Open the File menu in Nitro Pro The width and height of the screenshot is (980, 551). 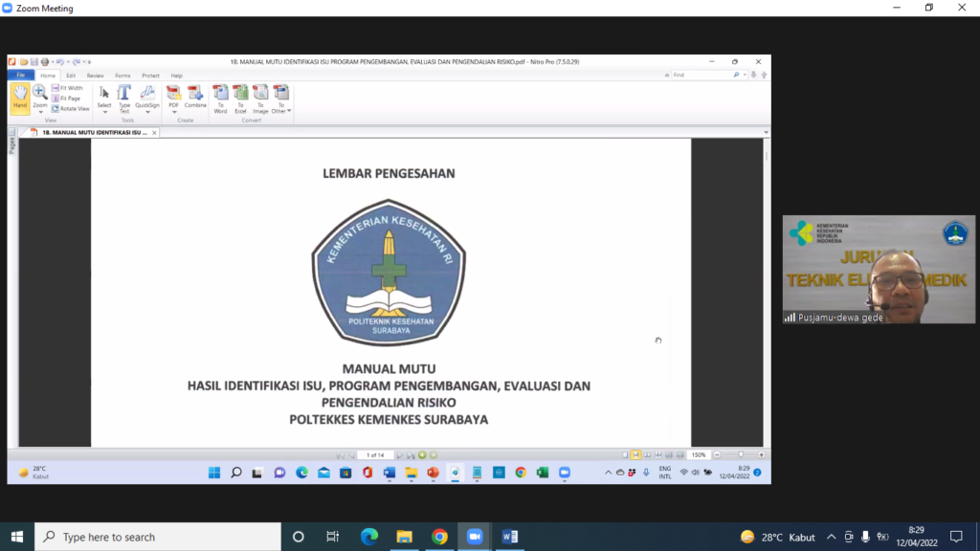coord(21,75)
